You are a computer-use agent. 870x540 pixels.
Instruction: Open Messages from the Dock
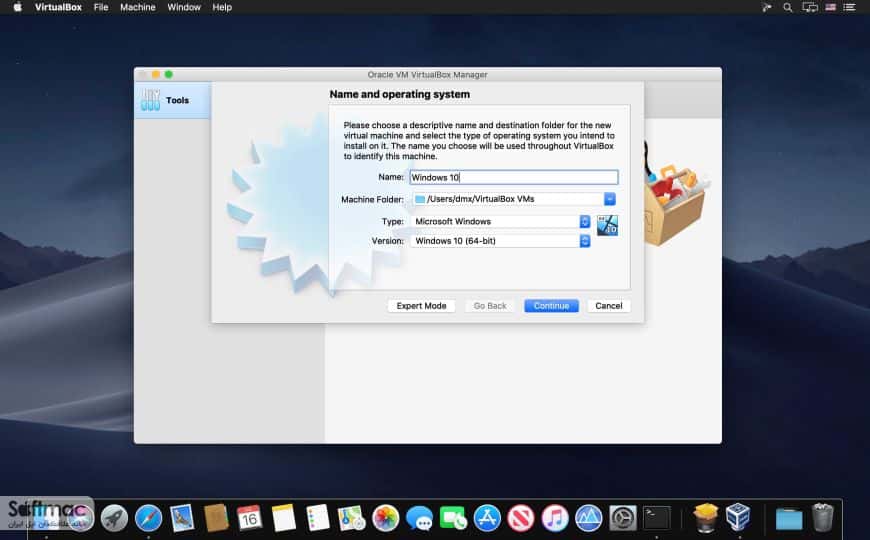[419, 518]
